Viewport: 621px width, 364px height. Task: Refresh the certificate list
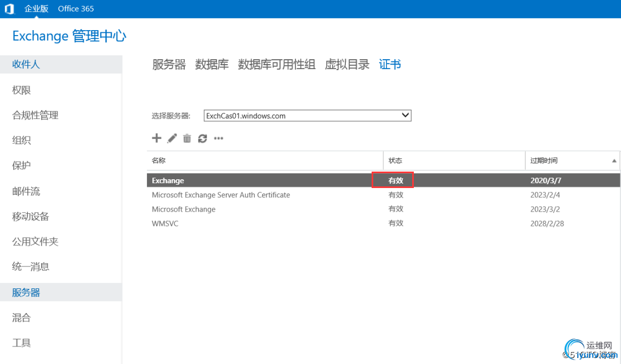[202, 138]
